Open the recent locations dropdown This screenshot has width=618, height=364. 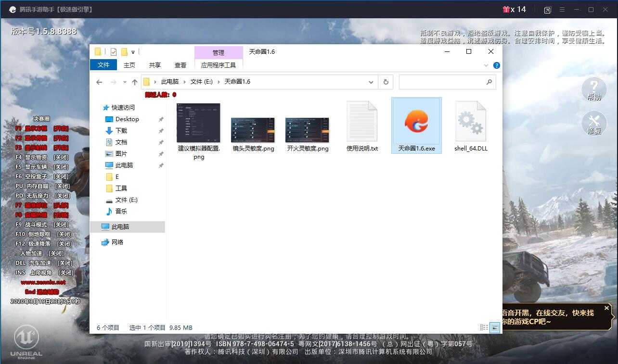pos(125,82)
